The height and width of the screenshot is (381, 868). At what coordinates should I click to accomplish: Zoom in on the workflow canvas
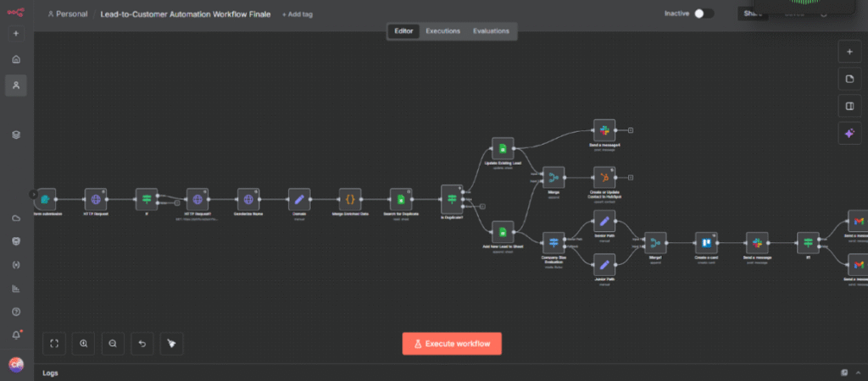[x=84, y=343]
